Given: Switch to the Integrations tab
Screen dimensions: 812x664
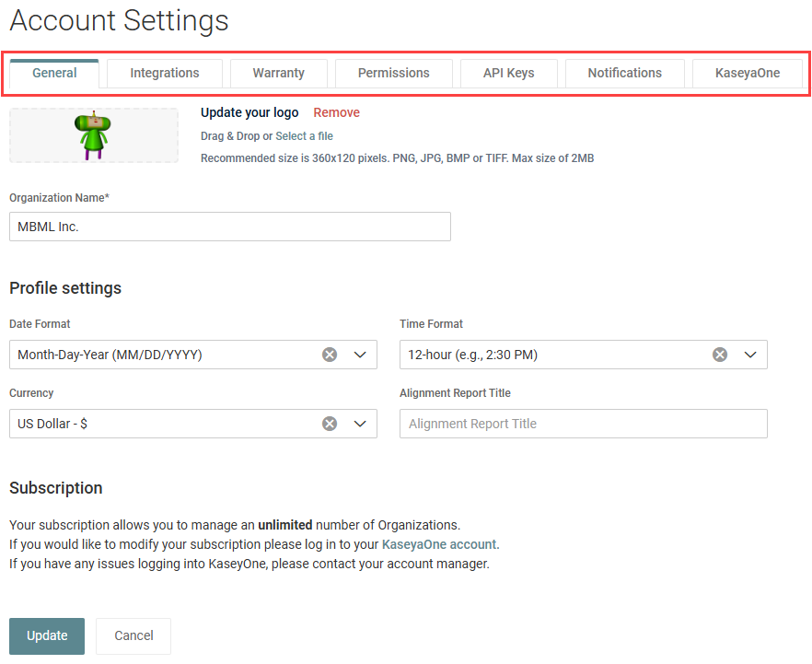Looking at the screenshot, I should coord(165,73).
